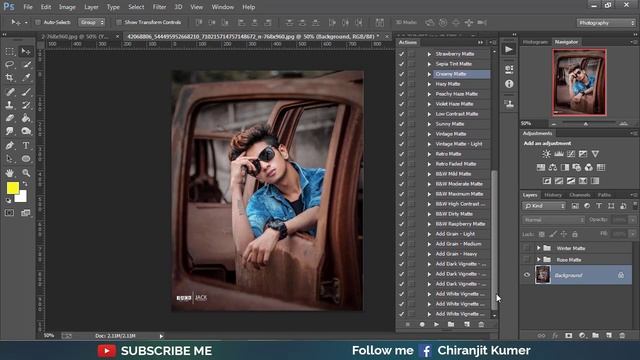Enable Show Transform Controls checkbox
The width and height of the screenshot is (640, 360).
pyautogui.click(x=119, y=22)
